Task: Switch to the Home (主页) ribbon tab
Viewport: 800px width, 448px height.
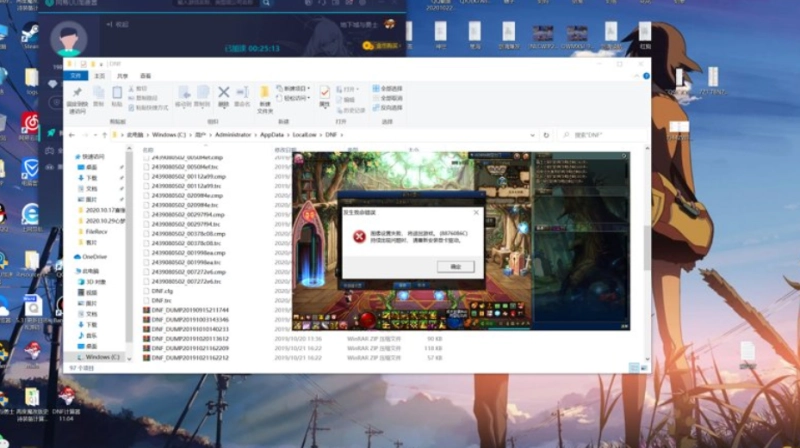Action: 99,76
